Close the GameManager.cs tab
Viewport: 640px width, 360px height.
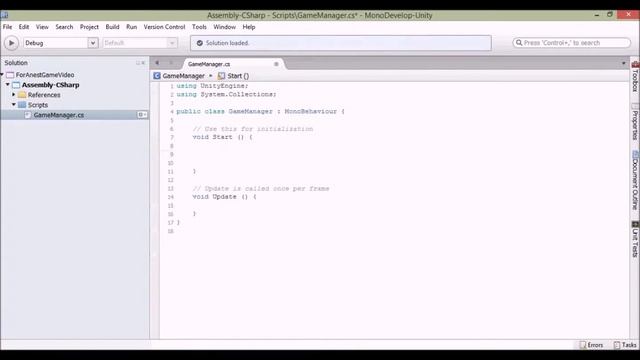click(x=276, y=64)
